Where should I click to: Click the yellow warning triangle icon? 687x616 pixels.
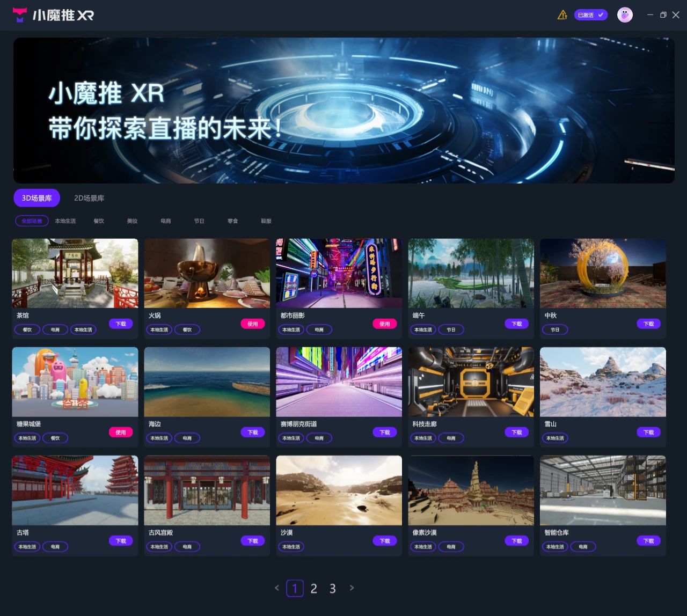pyautogui.click(x=562, y=15)
